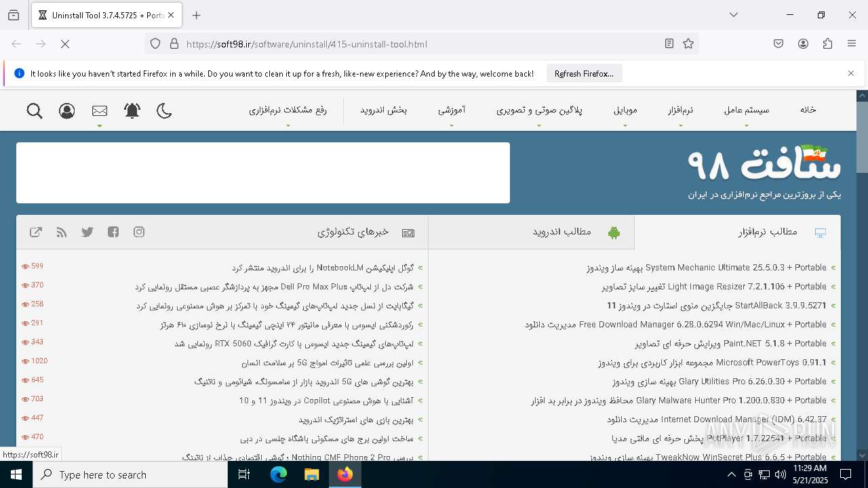
Task: Open Microsoft PowerToys 0.91.1 link
Action: point(712,363)
